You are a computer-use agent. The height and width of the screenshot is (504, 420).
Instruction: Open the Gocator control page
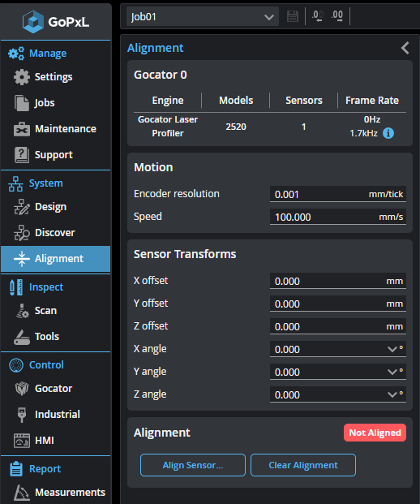pos(43,389)
